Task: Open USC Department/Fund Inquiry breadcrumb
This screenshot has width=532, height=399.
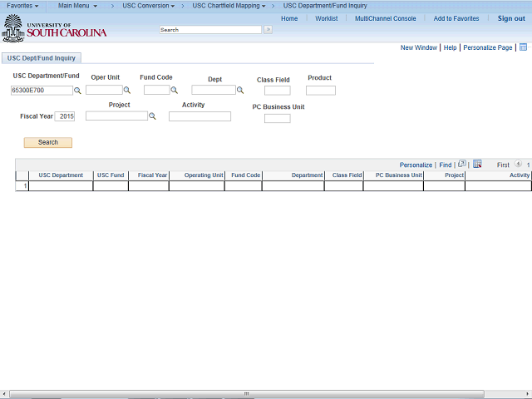Action: [x=325, y=6]
